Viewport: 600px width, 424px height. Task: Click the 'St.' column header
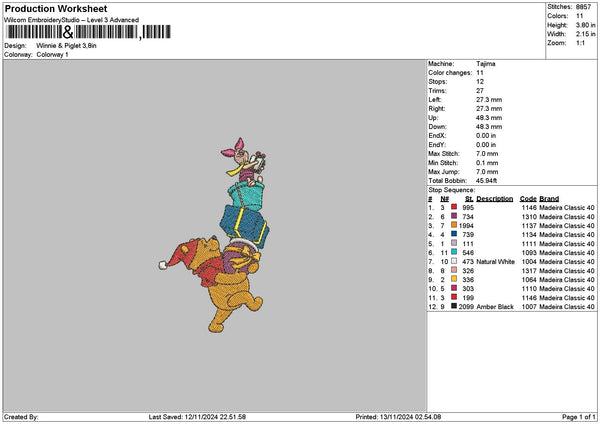tap(469, 199)
